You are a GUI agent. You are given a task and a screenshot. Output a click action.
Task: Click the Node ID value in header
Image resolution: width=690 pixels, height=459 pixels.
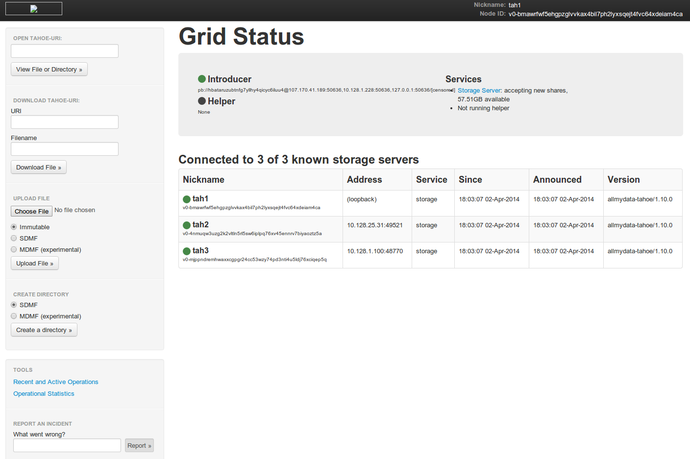595,14
